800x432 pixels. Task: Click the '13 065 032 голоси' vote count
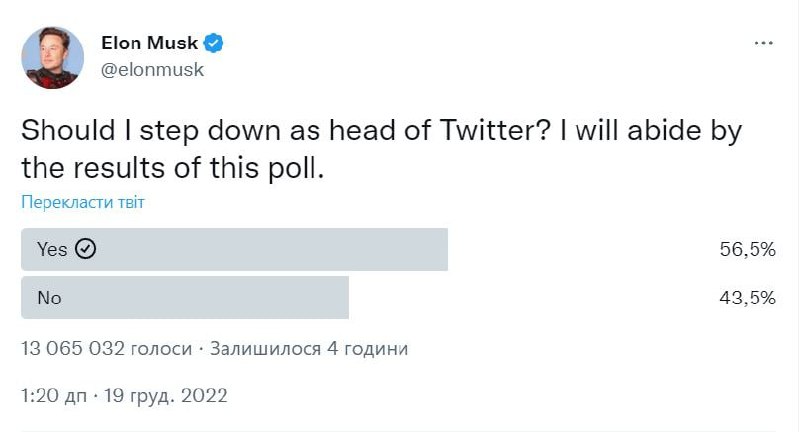tap(105, 349)
